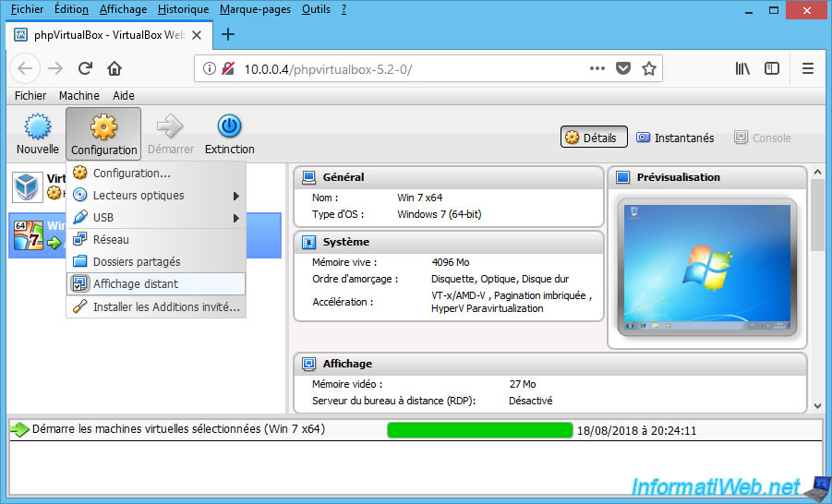Open Firefox Outils menu
The height and width of the screenshot is (504, 832).
pos(316,9)
